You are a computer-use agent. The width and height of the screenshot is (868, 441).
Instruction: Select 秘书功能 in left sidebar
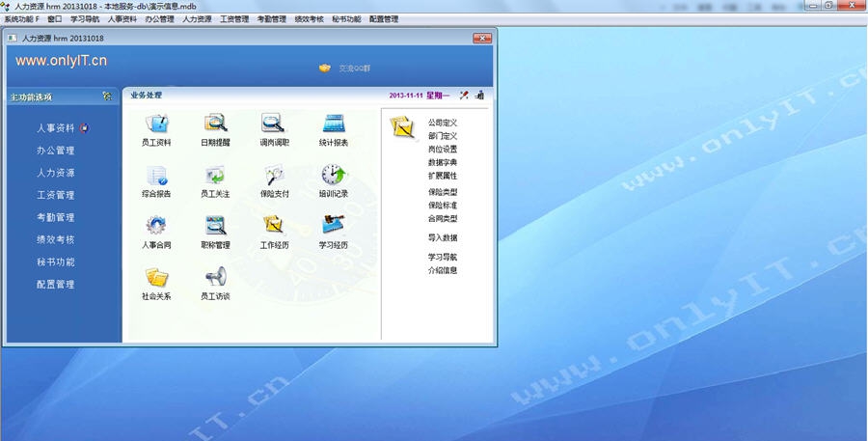[56, 262]
